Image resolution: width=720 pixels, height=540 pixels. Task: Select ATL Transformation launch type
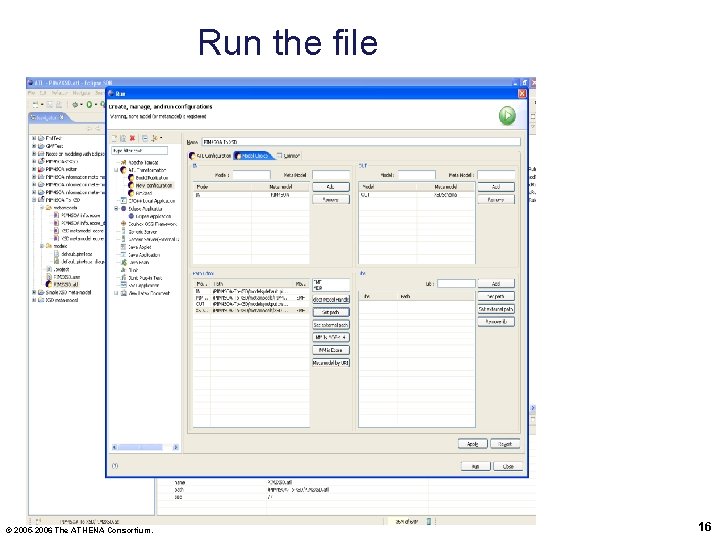tap(143, 170)
